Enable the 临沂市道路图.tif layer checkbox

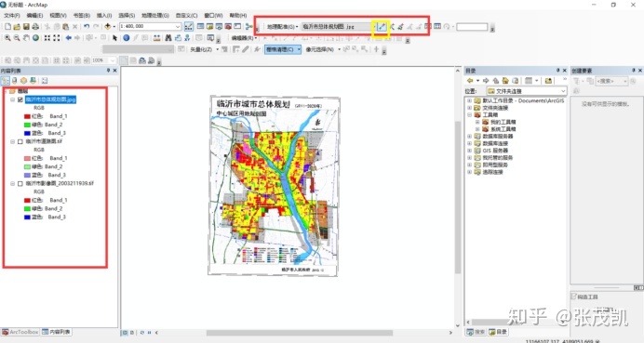tap(20, 141)
